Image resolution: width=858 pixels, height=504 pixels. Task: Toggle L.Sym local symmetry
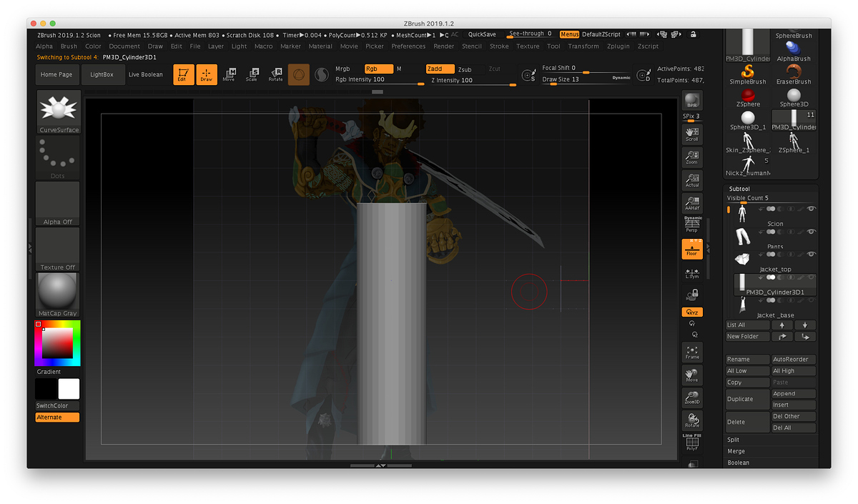pyautogui.click(x=691, y=272)
